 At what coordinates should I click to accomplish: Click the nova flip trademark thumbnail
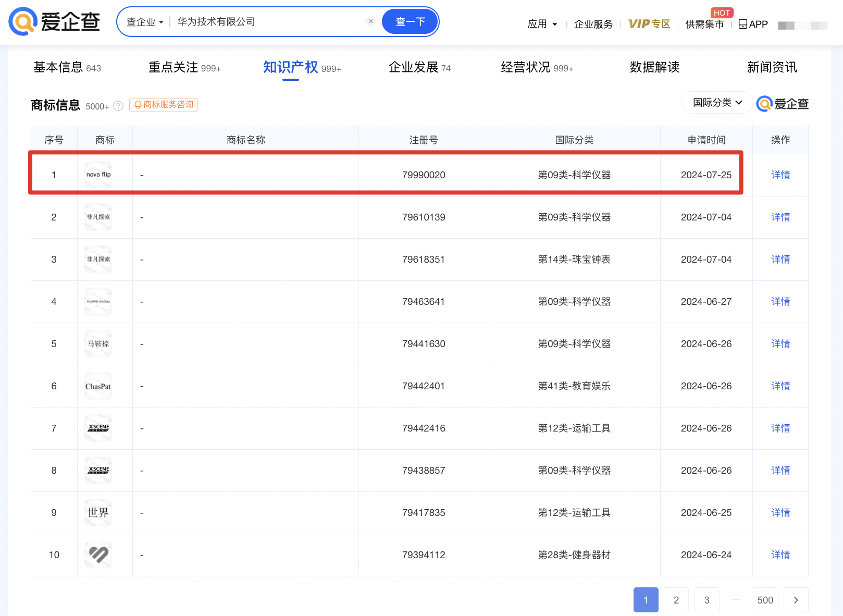tap(98, 175)
